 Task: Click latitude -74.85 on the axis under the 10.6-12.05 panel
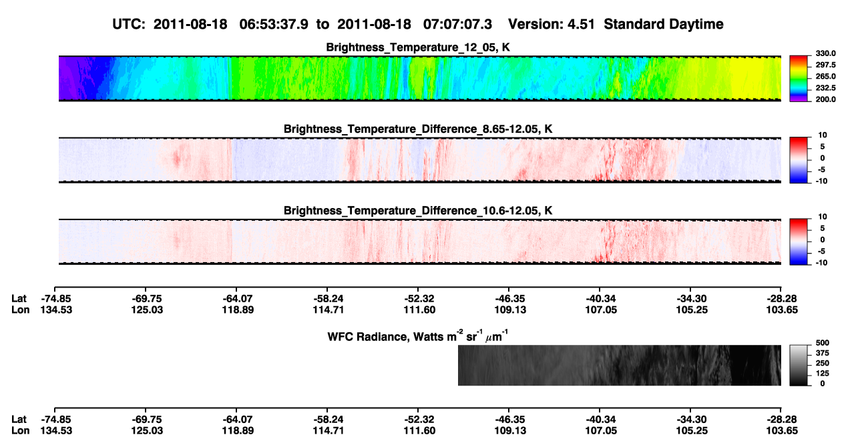(56, 298)
